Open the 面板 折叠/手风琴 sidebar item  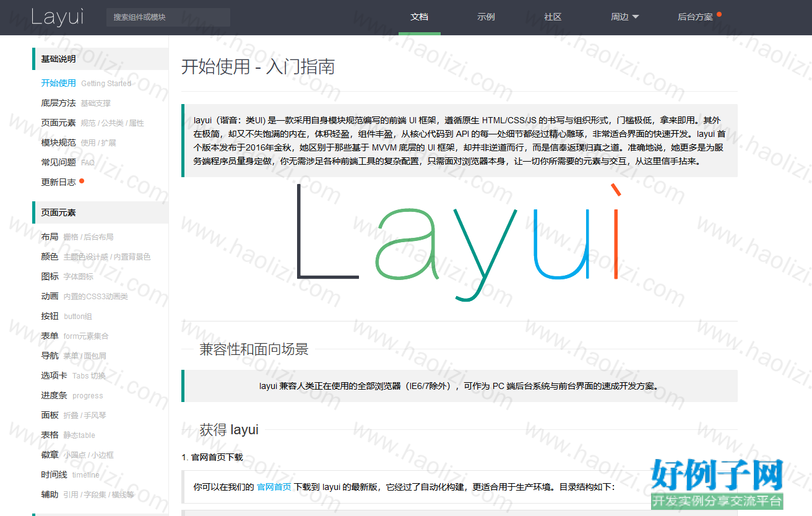tap(74, 415)
